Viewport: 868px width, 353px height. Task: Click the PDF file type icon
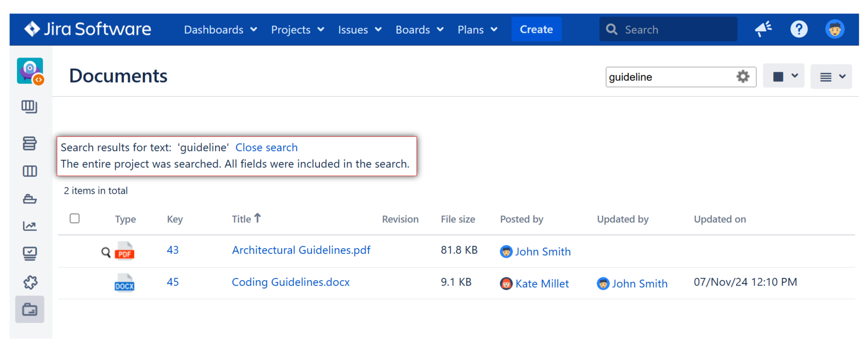tap(125, 251)
